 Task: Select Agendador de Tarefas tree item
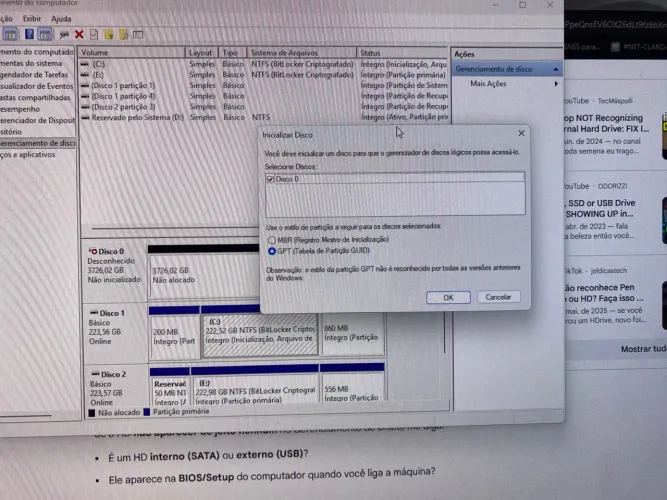coord(34,74)
